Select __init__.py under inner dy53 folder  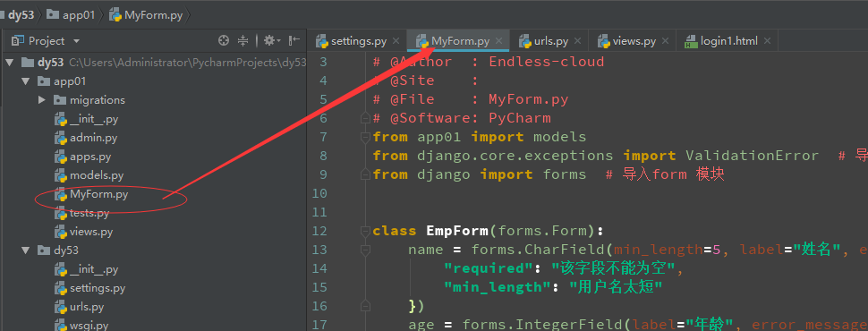94,269
